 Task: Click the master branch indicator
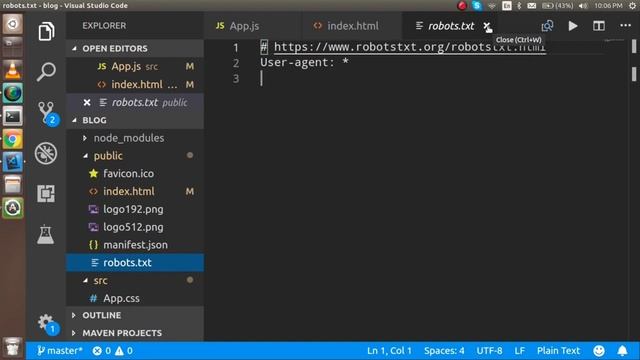pyautogui.click(x=60, y=351)
